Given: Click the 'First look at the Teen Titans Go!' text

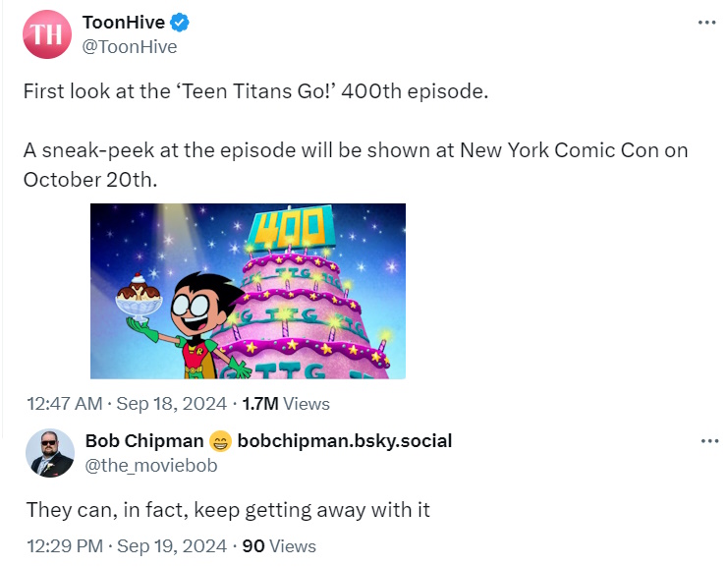Looking at the screenshot, I should [255, 91].
